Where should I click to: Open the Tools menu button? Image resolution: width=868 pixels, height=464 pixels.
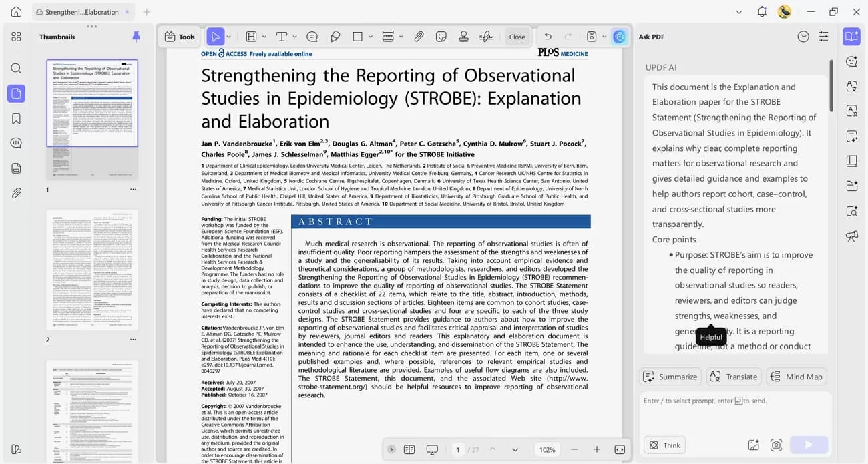click(180, 37)
